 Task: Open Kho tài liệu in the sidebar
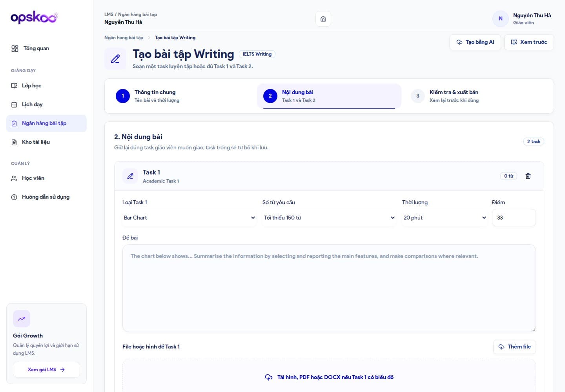coord(46,142)
